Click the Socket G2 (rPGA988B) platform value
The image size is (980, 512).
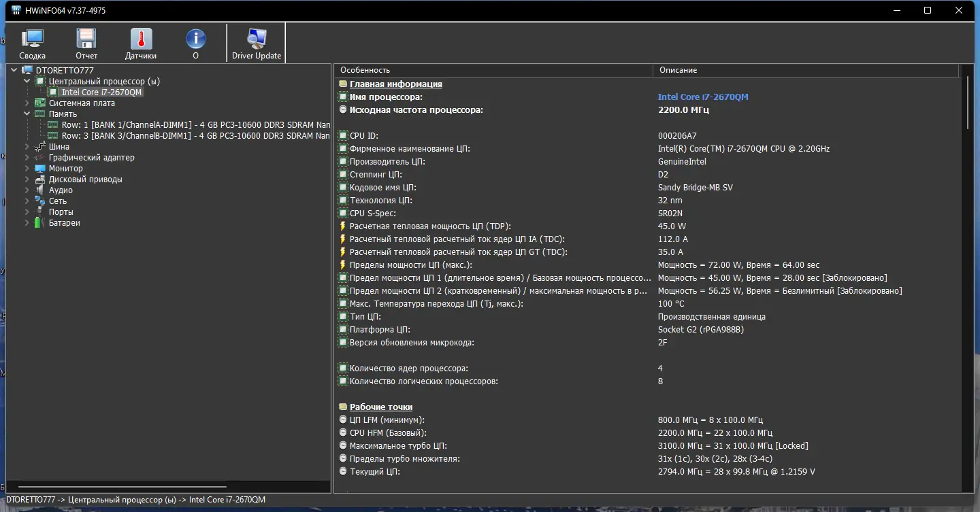pos(701,329)
